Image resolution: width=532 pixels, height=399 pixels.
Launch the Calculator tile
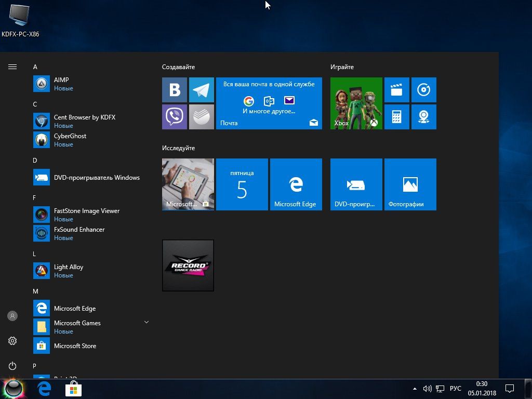[x=397, y=117]
